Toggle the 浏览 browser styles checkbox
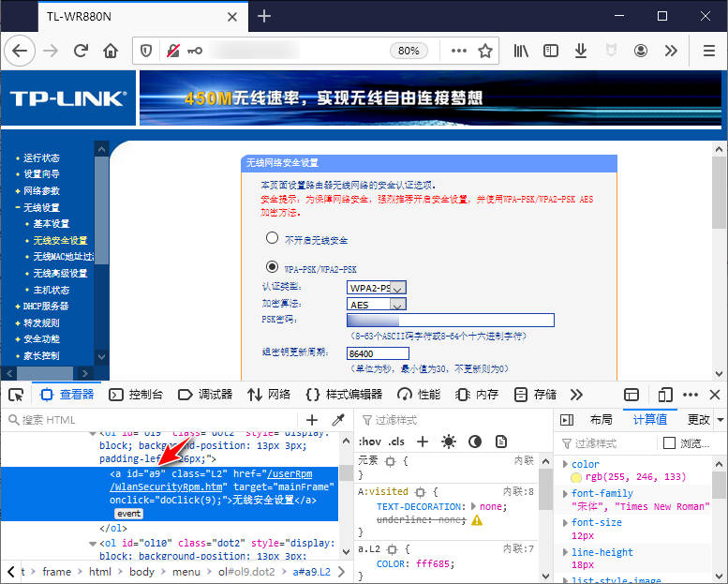The height and width of the screenshot is (584, 728). pyautogui.click(x=669, y=443)
